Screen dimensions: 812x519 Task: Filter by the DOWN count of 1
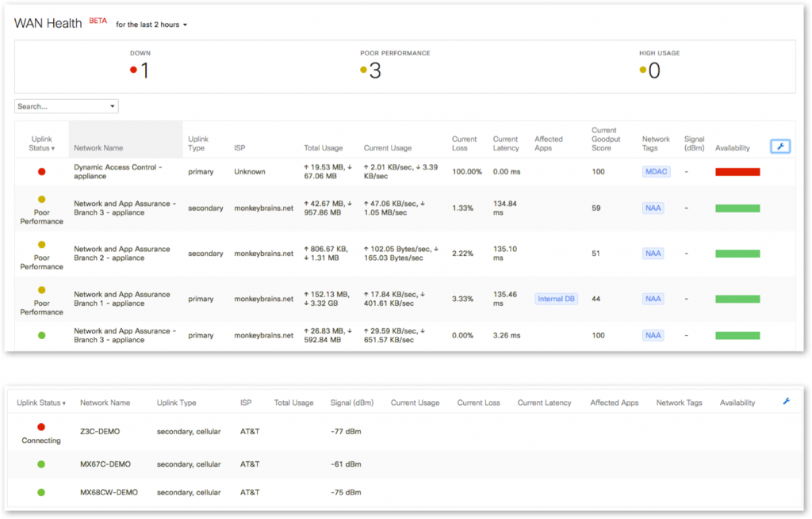(x=144, y=71)
